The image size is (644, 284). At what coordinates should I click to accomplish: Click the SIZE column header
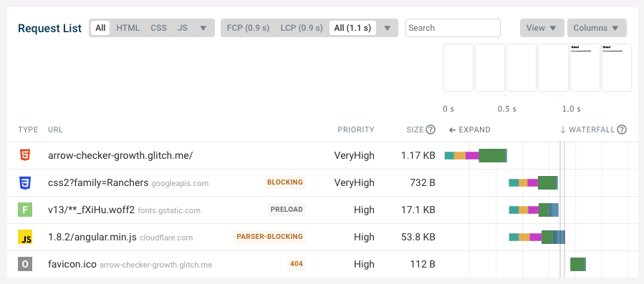pos(415,129)
